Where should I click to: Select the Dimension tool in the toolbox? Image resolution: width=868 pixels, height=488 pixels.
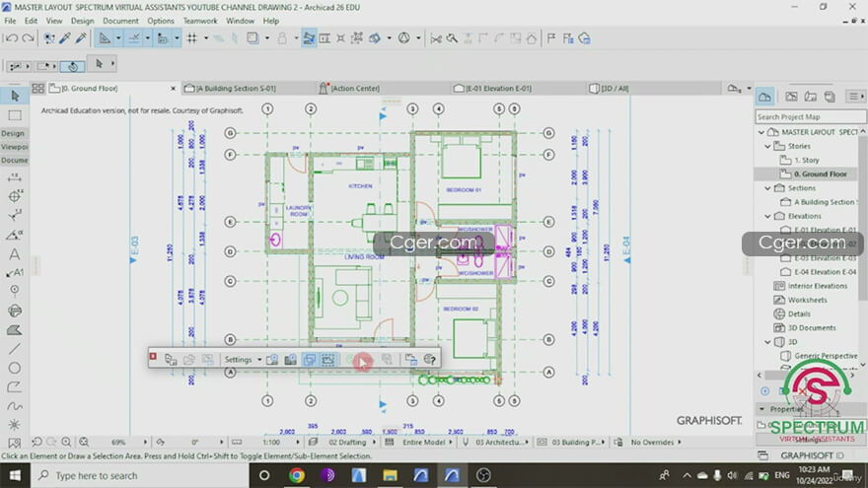click(15, 177)
